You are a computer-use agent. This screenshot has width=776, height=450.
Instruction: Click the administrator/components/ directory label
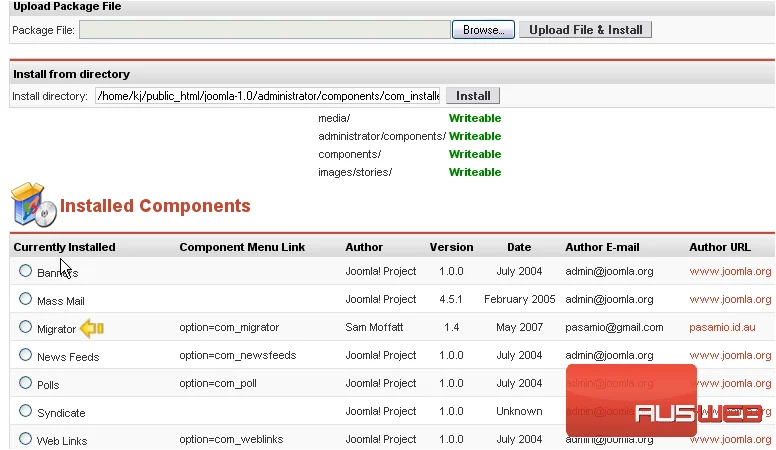click(382, 136)
